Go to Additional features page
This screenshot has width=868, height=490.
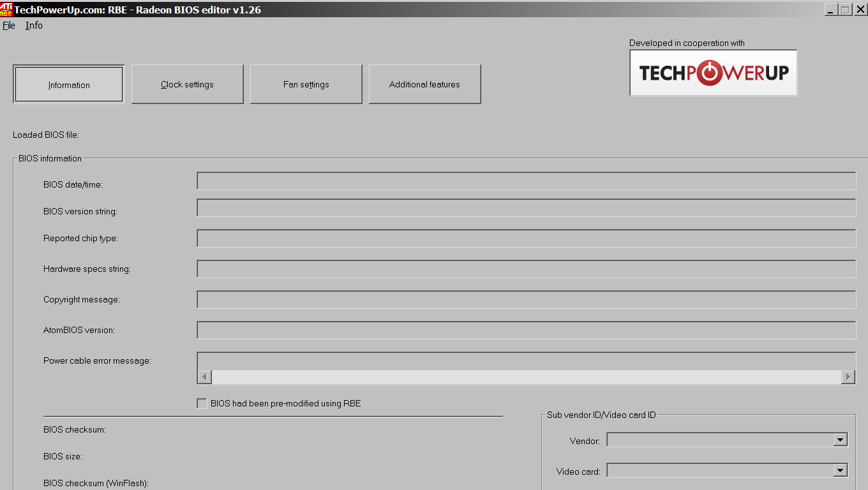coord(424,84)
